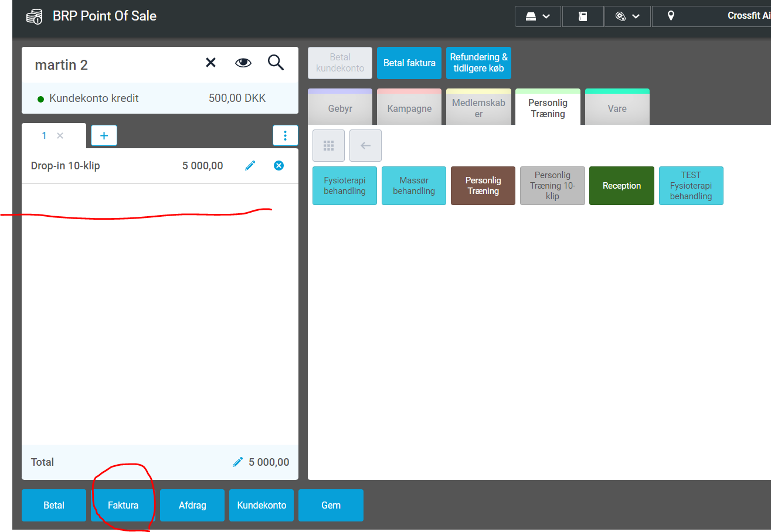Add a new cart tab with plus
Image resolution: width=771 pixels, height=532 pixels.
tap(104, 135)
